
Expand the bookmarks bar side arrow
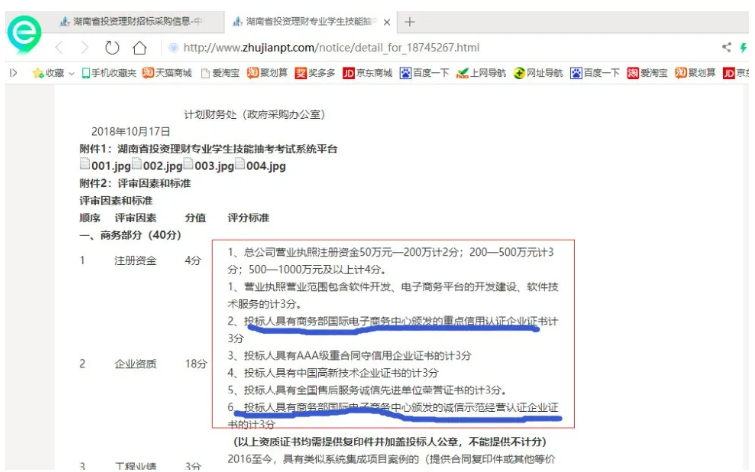point(13,73)
